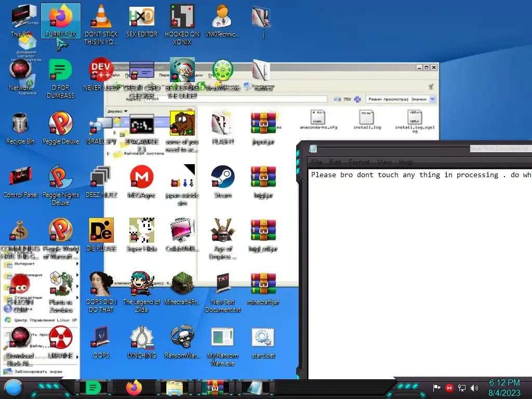Open the MEGAsync desktop icon
The width and height of the screenshot is (532, 399).
pyautogui.click(x=141, y=181)
